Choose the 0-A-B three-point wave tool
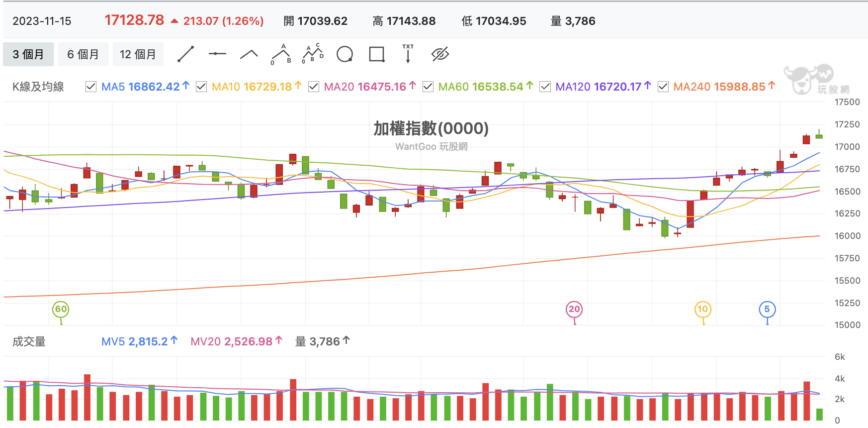The image size is (868, 428). click(281, 54)
